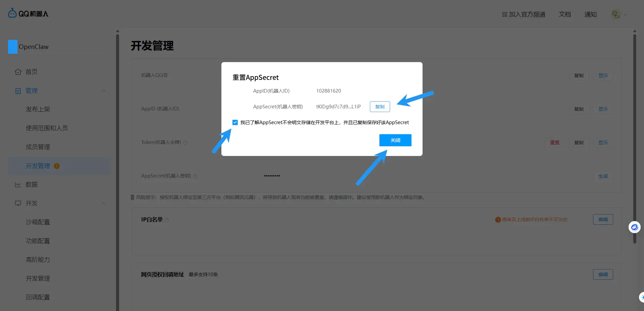This screenshot has width=644, height=311.
Task: Collapse the 开发 sidebar section
Action: 104,203
